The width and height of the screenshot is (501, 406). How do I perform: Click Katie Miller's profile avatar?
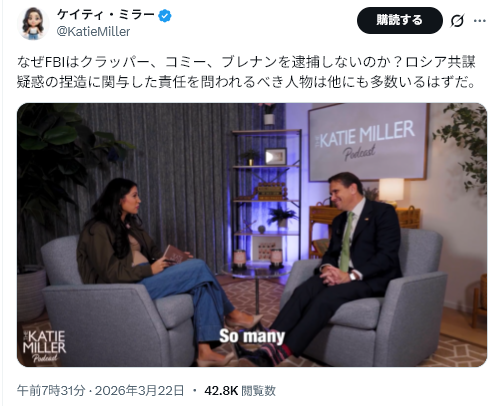(x=33, y=23)
